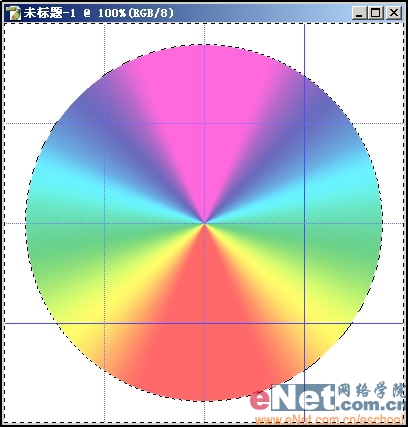Sample the pink wedge at the circle's top
Screen dimensions: 408x427
coord(204,100)
